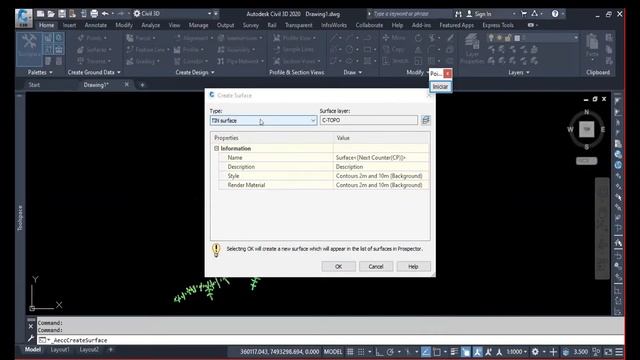
Task: Expand the Create Ground Data panel
Action: 94,72
